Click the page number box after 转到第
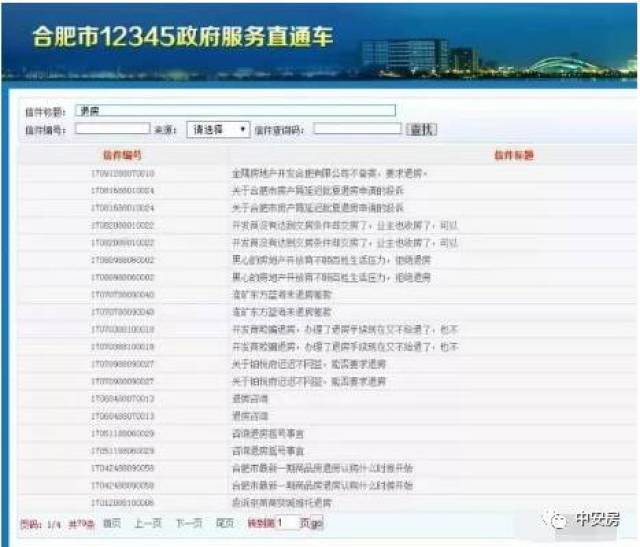This screenshot has height=547, width=640. [x=287, y=523]
